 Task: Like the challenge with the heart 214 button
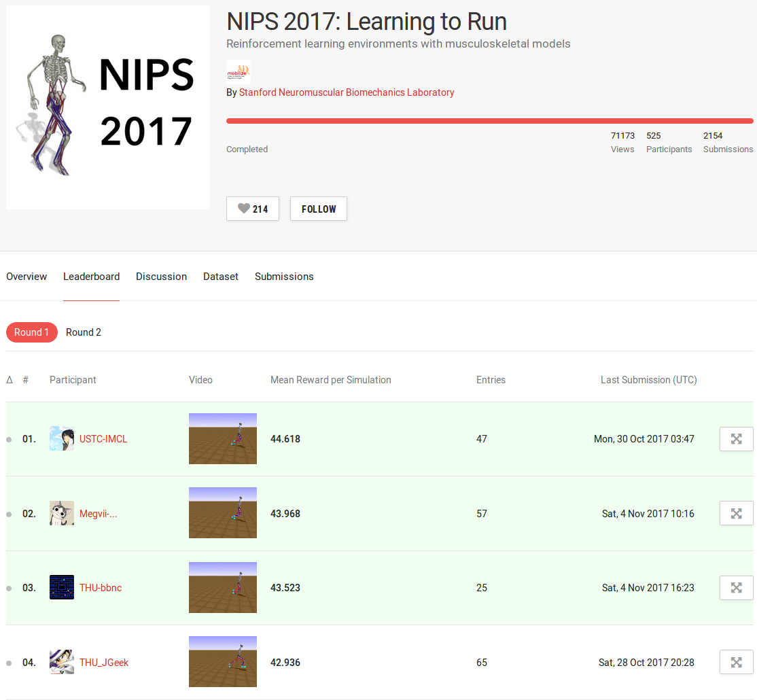pyautogui.click(x=253, y=209)
